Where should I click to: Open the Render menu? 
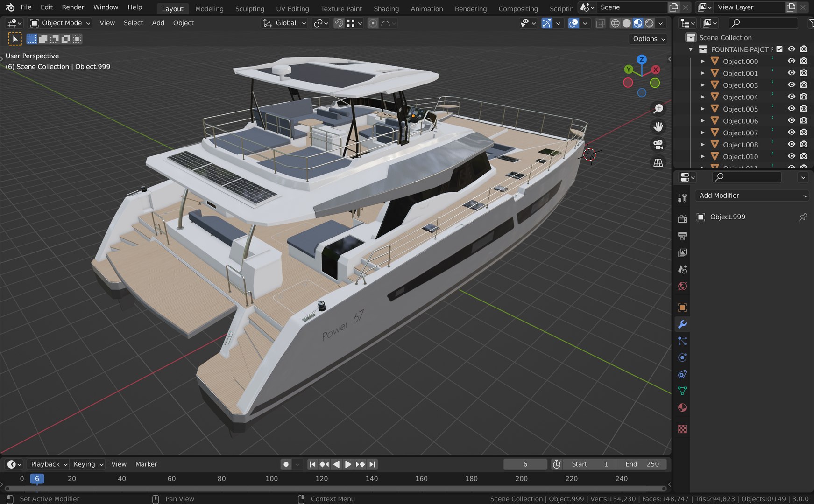tap(73, 7)
